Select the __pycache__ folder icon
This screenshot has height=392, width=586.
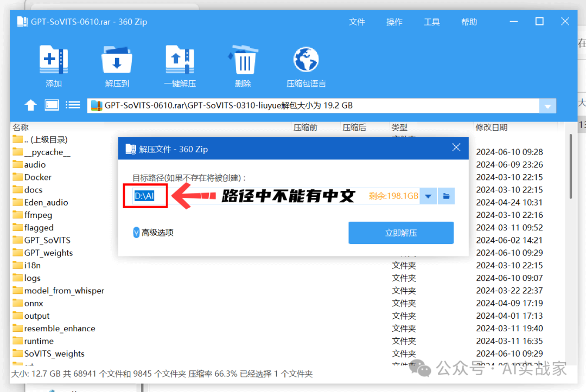pyautogui.click(x=17, y=152)
